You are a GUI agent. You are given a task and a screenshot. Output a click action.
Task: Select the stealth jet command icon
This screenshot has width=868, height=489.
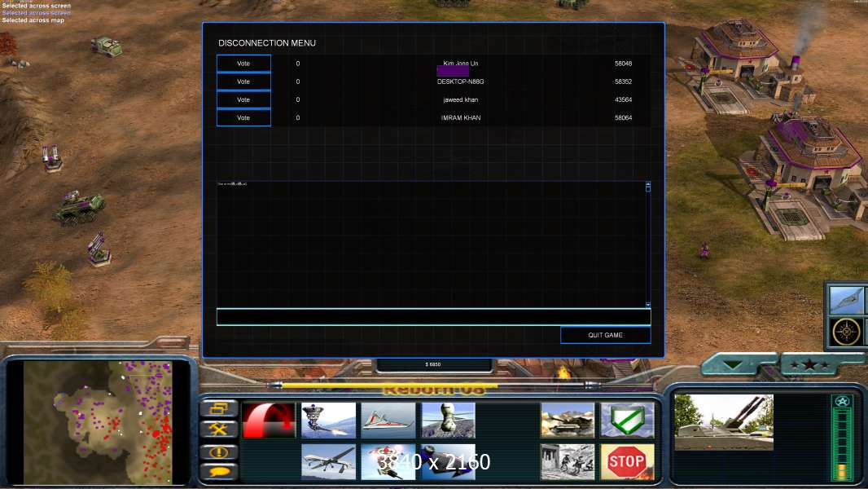(x=388, y=420)
